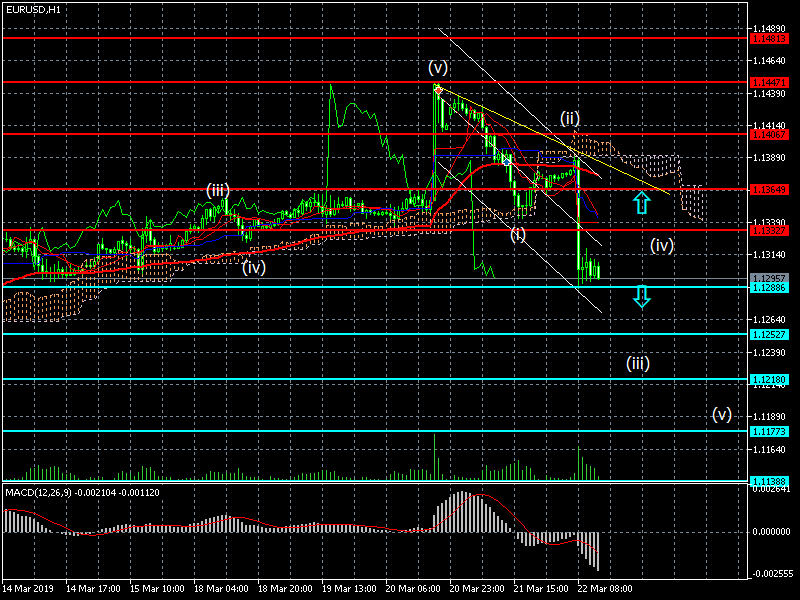Viewport: 800px width, 600px height.
Task: Select the cyan up arrow chart object
Action: pos(642,202)
